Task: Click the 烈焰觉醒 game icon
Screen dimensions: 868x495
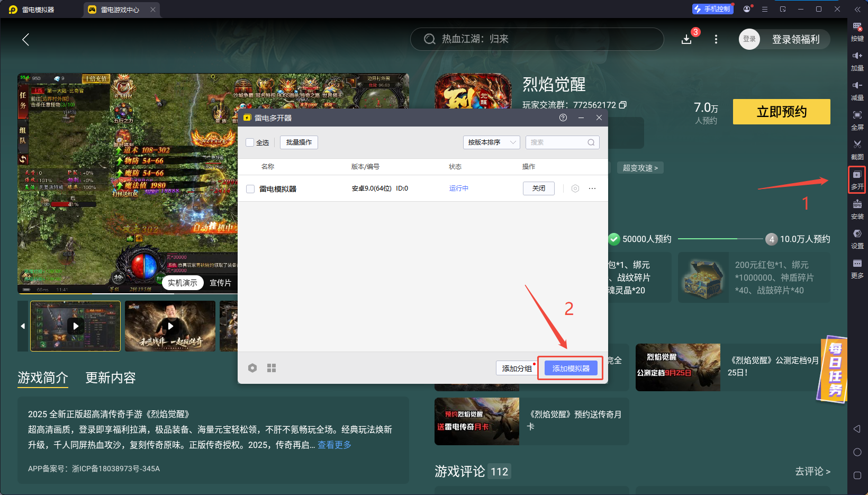Action: [473, 92]
